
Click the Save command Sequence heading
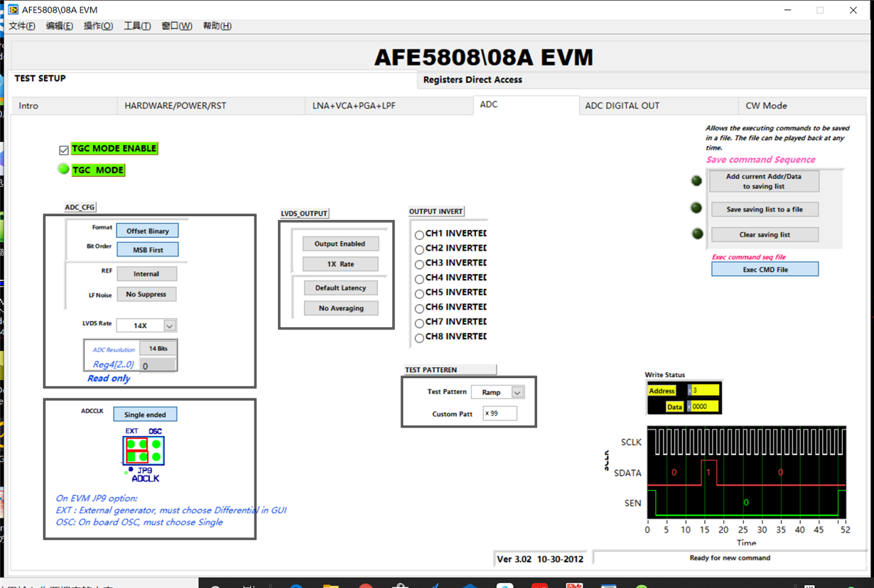tap(761, 160)
